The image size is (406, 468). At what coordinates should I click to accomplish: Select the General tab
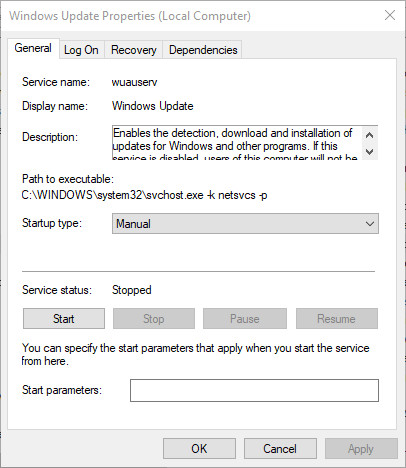(33, 48)
